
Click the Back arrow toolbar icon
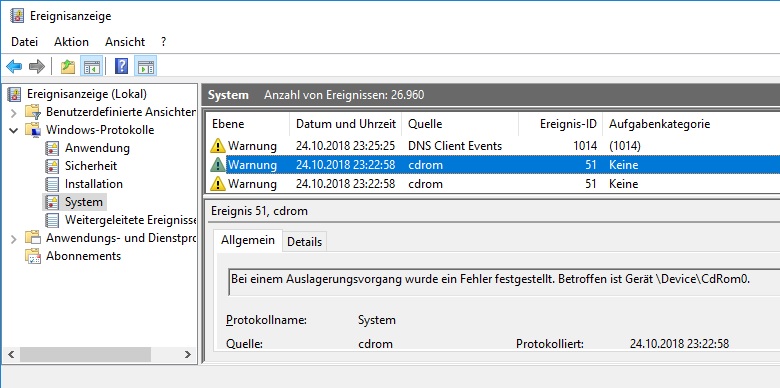14,66
